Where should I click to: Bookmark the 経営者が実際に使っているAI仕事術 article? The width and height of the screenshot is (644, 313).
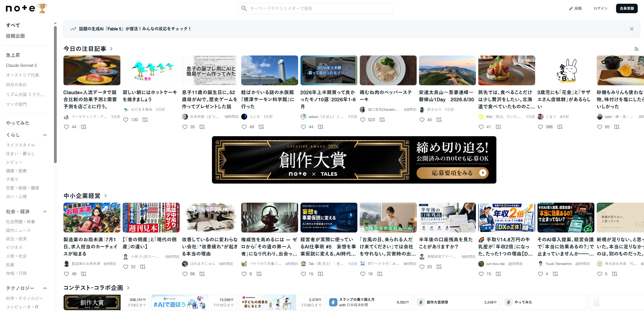(320, 274)
